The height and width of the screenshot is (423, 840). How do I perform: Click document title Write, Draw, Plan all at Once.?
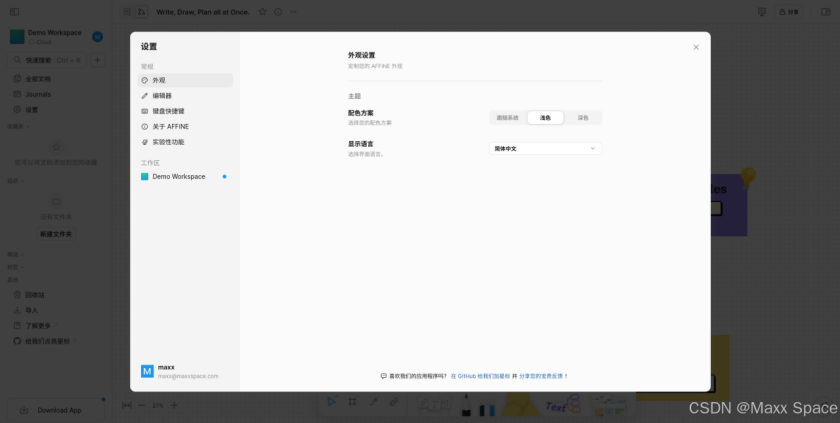pyautogui.click(x=203, y=12)
